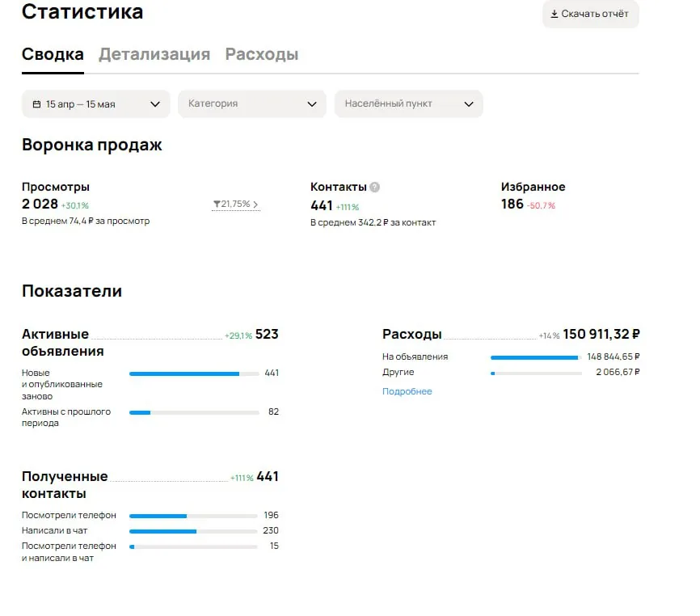Viewport: 700px width, 616px height.
Task: Click the Показатели heading
Action: pos(72,291)
